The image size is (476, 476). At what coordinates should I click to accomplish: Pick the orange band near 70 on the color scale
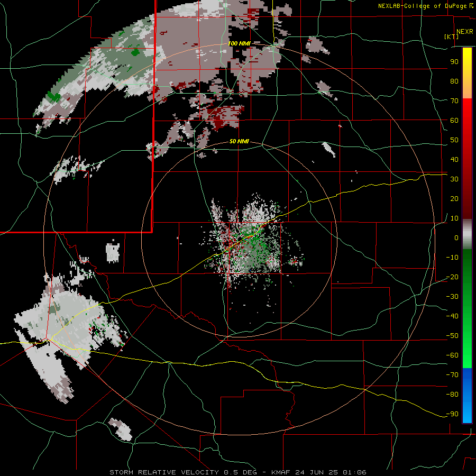point(467,91)
